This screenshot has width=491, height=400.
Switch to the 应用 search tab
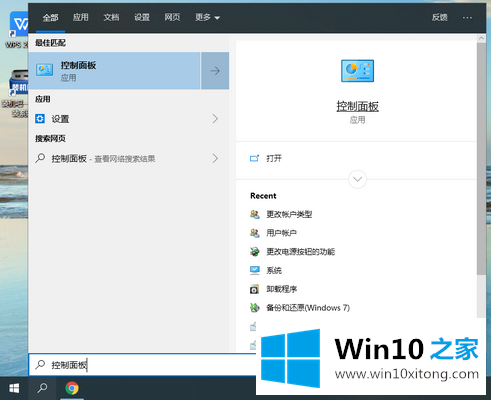(x=81, y=17)
